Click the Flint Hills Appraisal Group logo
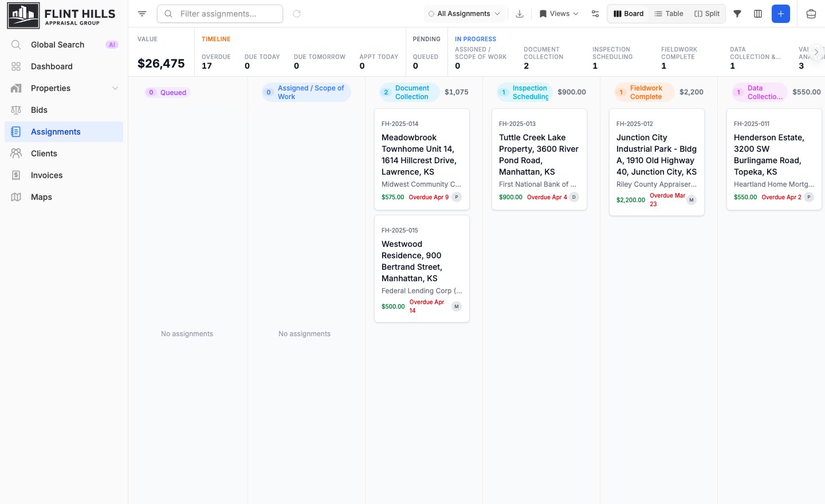 point(62,16)
